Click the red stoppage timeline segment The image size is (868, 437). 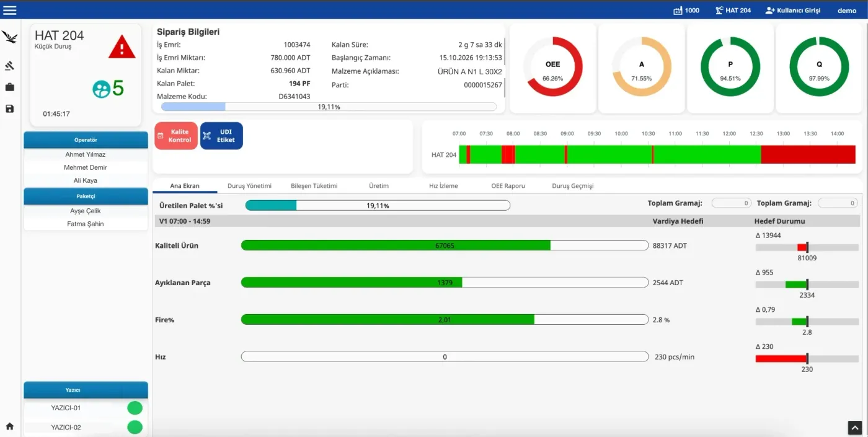click(808, 154)
